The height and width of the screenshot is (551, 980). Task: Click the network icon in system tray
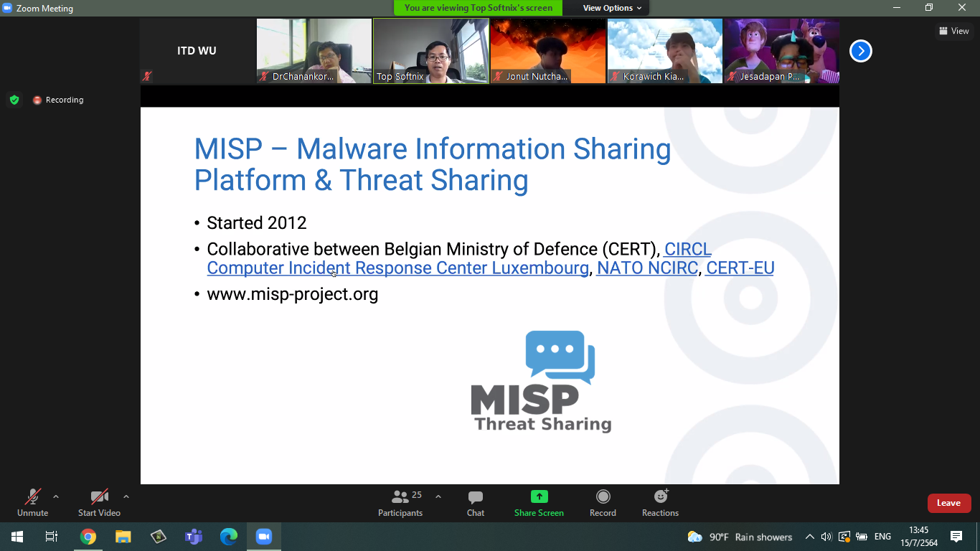click(x=844, y=537)
